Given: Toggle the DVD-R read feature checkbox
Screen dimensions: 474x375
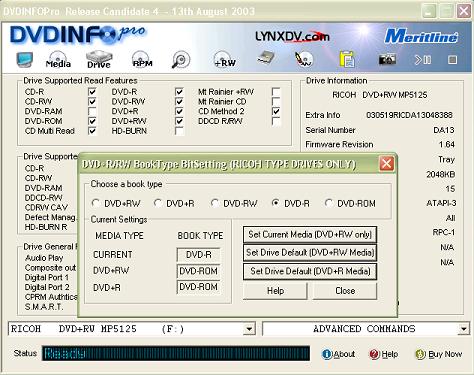Looking at the screenshot, I should [x=179, y=92].
